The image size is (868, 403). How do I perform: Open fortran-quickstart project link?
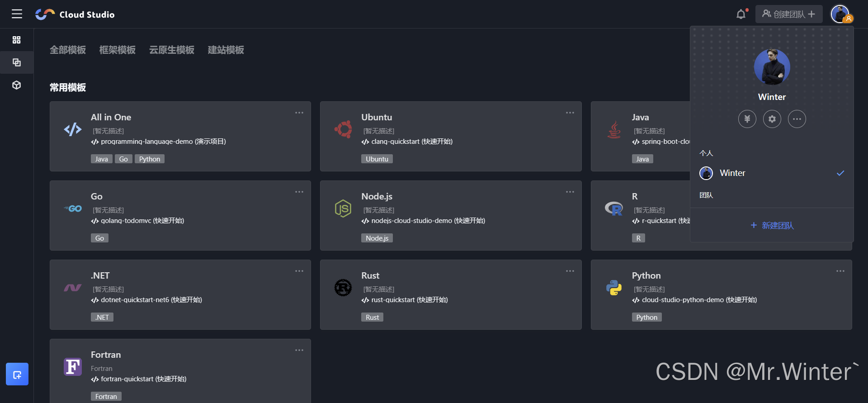click(x=139, y=379)
